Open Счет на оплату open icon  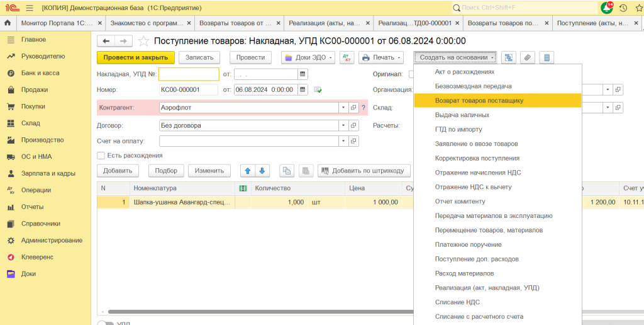click(x=353, y=141)
